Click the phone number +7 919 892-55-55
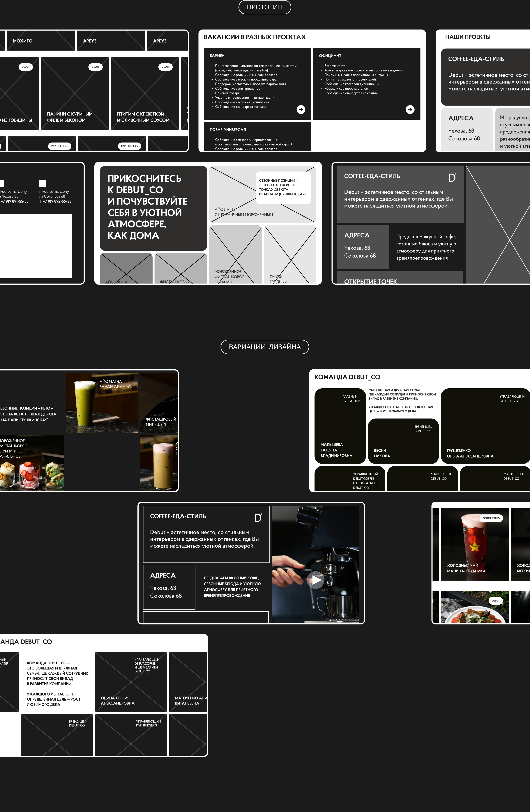Viewport: 530px width, 812px height. click(57, 201)
